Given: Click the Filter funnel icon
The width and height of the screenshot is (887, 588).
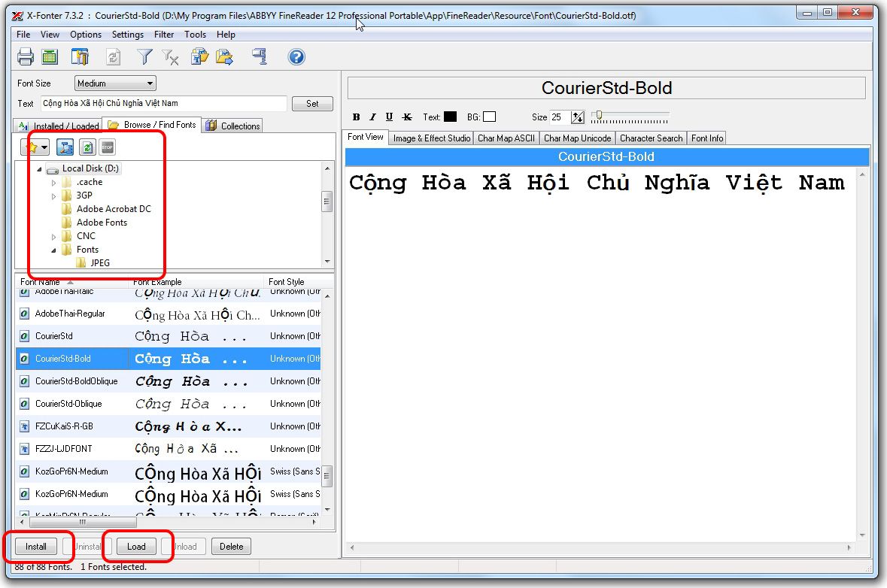Looking at the screenshot, I should [144, 56].
